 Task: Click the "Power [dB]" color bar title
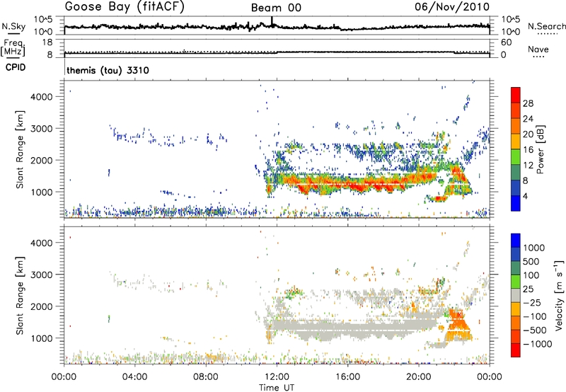point(540,149)
